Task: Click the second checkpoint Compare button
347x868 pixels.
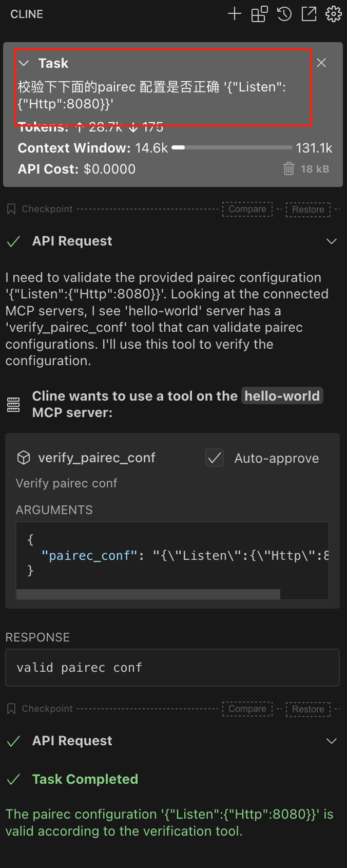Action: click(x=247, y=709)
